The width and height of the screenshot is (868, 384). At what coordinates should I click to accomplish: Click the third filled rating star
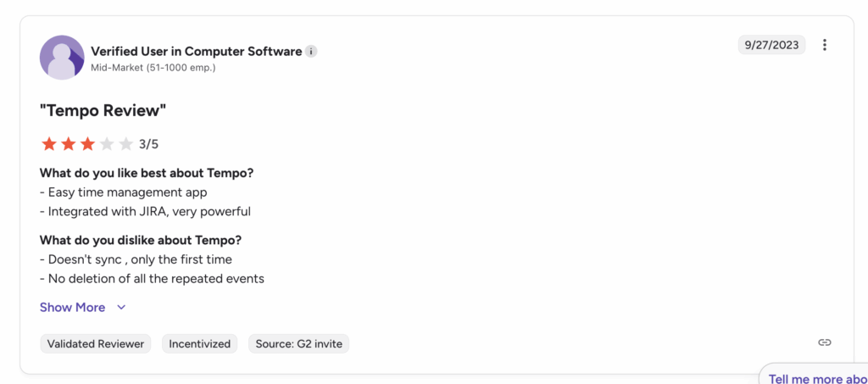pos(87,144)
